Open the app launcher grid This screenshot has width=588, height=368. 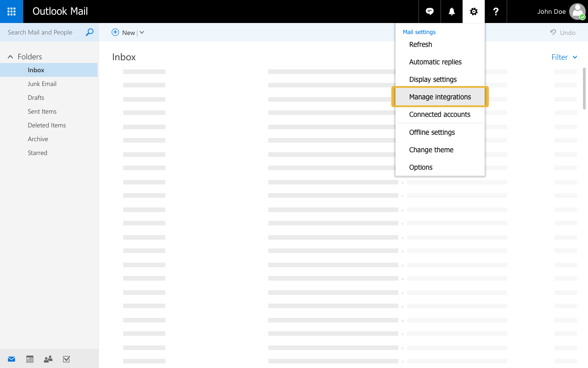tap(11, 11)
